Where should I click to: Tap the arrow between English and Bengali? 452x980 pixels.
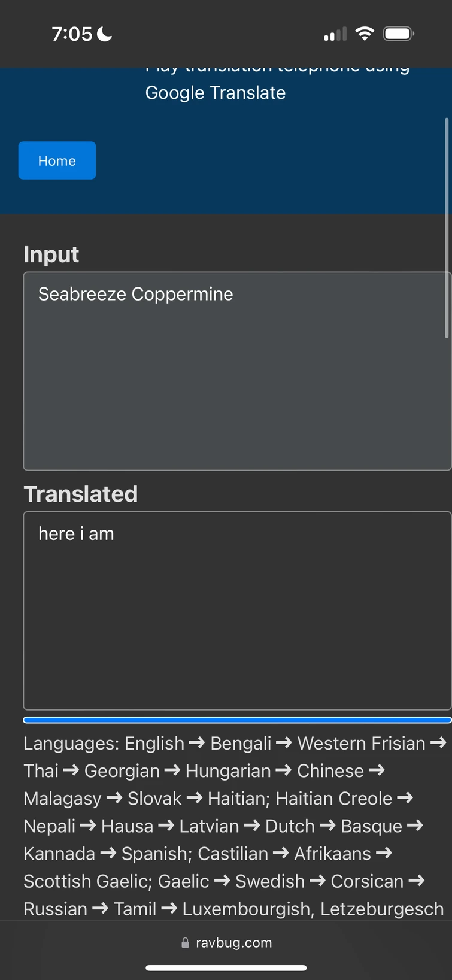[196, 743]
